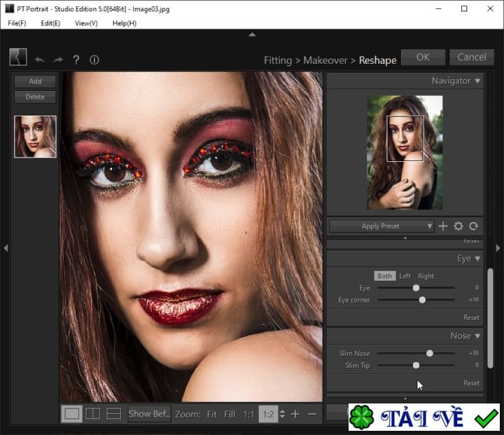Click the preset refresh icon
Screen dimensions: 504x435
click(474, 226)
